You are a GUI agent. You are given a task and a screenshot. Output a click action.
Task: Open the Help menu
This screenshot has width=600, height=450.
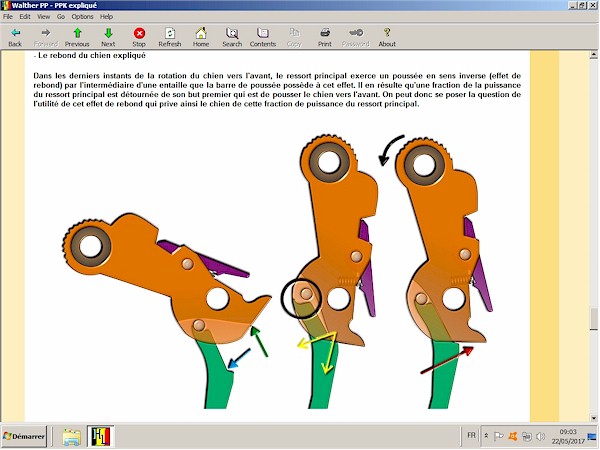(106, 16)
